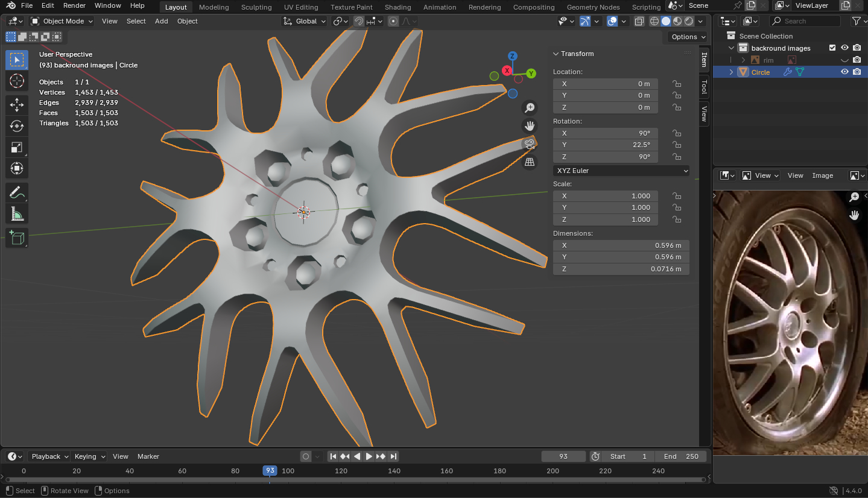Viewport: 868px width, 498px height.
Task: Open the Object Mode dropdown
Action: [x=62, y=21]
